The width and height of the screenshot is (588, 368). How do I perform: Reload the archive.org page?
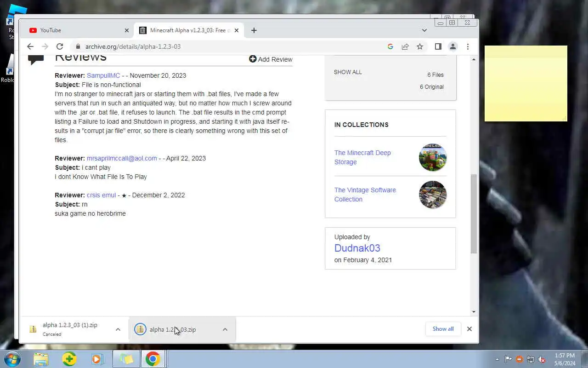pos(60,46)
